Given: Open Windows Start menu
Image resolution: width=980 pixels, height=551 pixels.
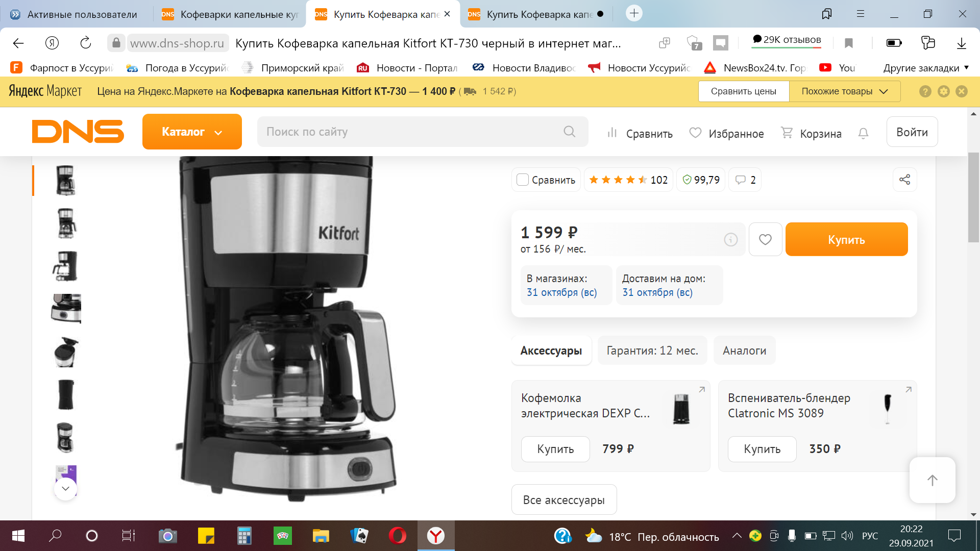Looking at the screenshot, I should click(18, 536).
